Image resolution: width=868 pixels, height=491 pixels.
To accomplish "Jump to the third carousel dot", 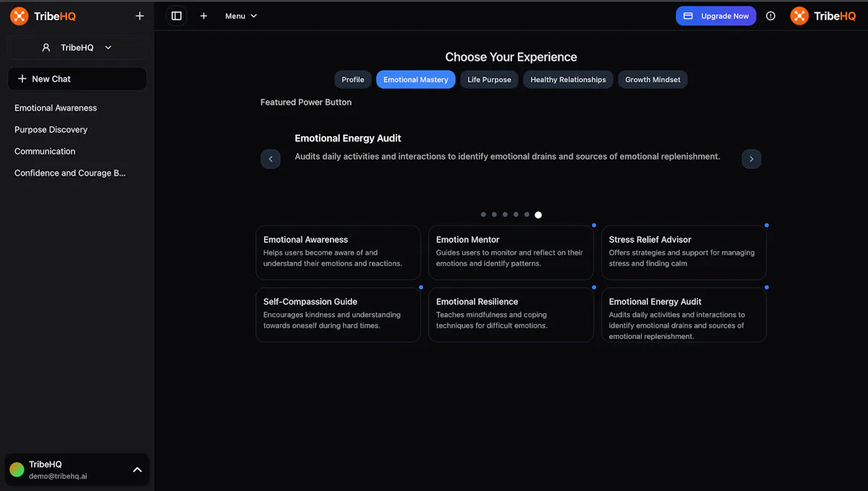I will click(x=505, y=215).
